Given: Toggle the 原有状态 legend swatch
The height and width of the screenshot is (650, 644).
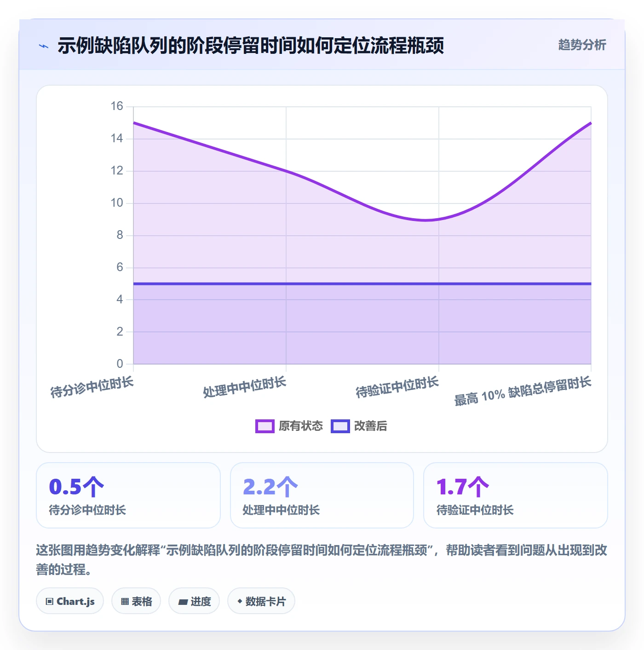Looking at the screenshot, I should [x=265, y=426].
